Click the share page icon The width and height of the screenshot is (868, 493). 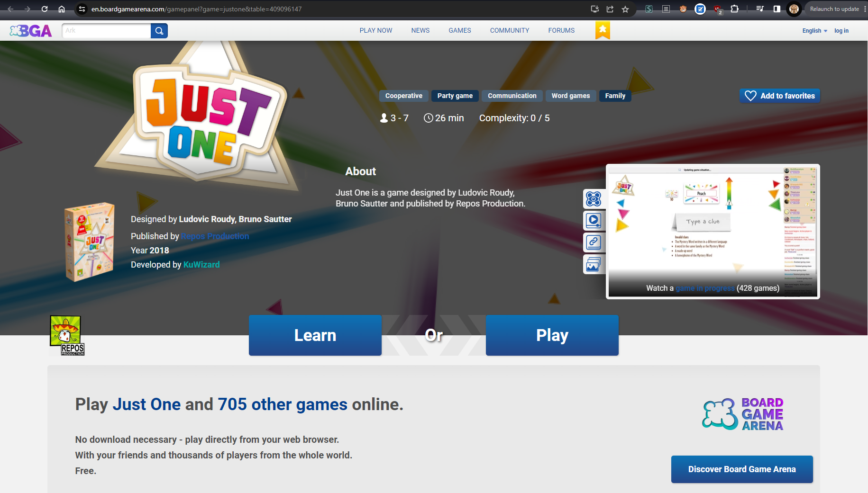pos(610,9)
